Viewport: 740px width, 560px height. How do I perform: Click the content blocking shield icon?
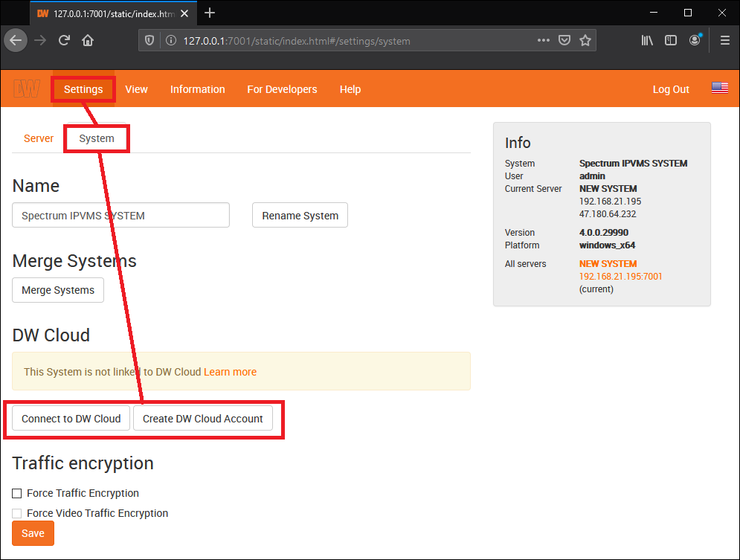tap(150, 40)
